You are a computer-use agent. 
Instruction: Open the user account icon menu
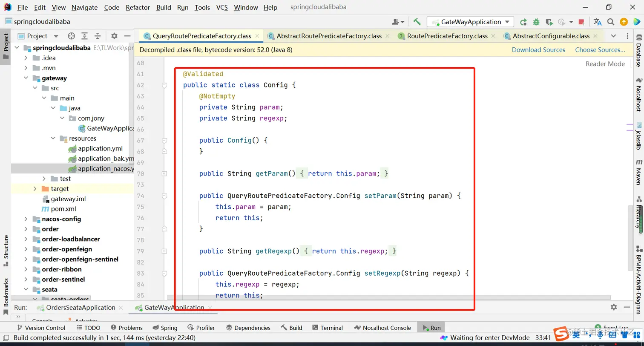397,22
